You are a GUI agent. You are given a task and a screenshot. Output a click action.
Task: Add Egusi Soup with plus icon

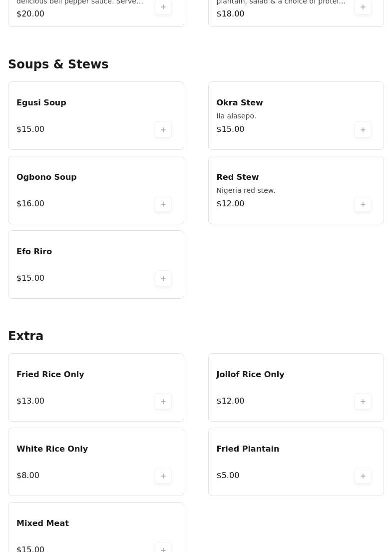tap(163, 130)
